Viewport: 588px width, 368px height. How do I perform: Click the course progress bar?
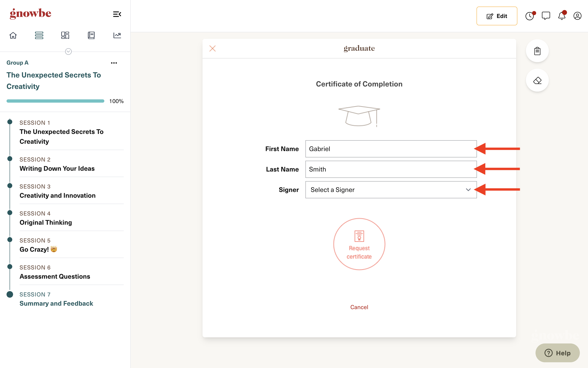(x=55, y=101)
